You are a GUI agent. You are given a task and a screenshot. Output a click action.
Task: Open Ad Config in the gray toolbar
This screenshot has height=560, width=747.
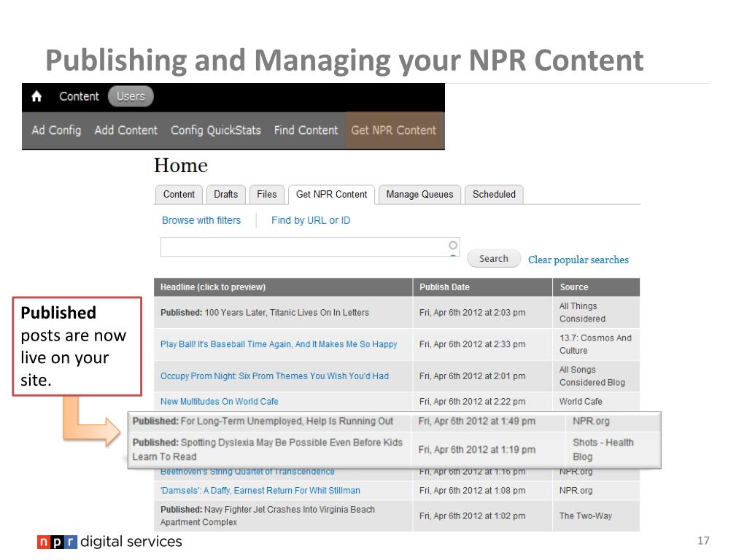56,131
